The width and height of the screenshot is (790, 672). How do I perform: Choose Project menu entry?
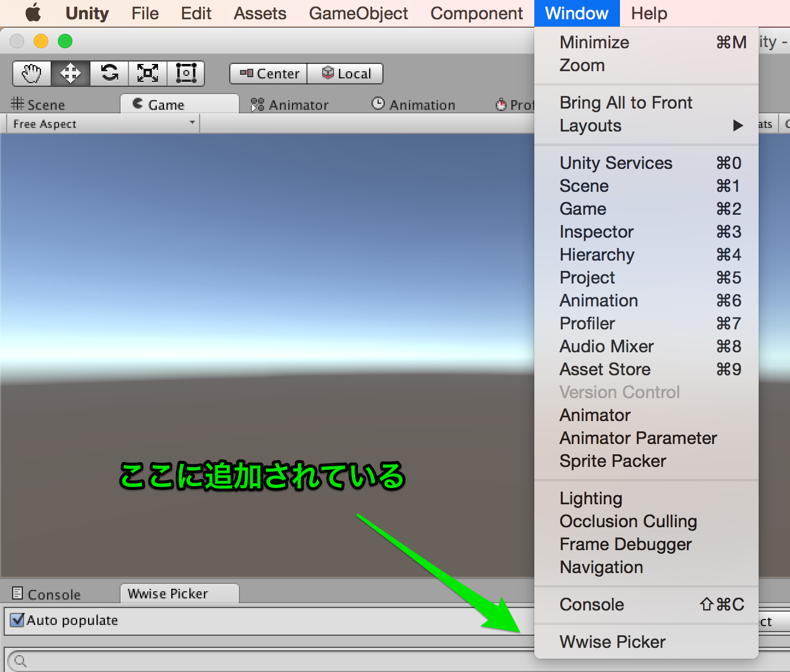click(646, 277)
